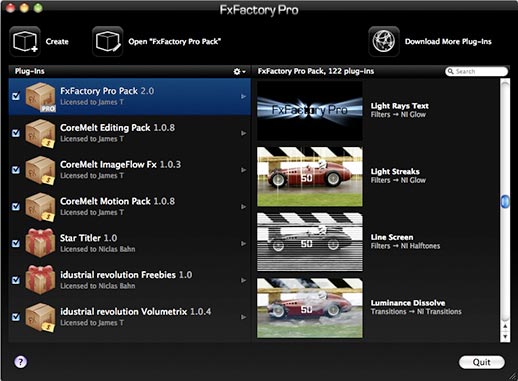Expand the idustrial revolution Freebies arrow
This screenshot has width=518, height=381.
click(x=244, y=280)
